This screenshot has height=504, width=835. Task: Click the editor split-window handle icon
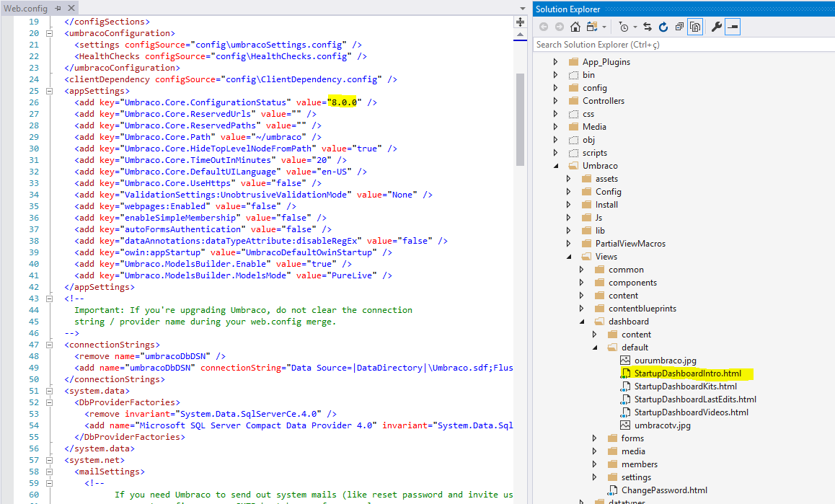click(521, 22)
